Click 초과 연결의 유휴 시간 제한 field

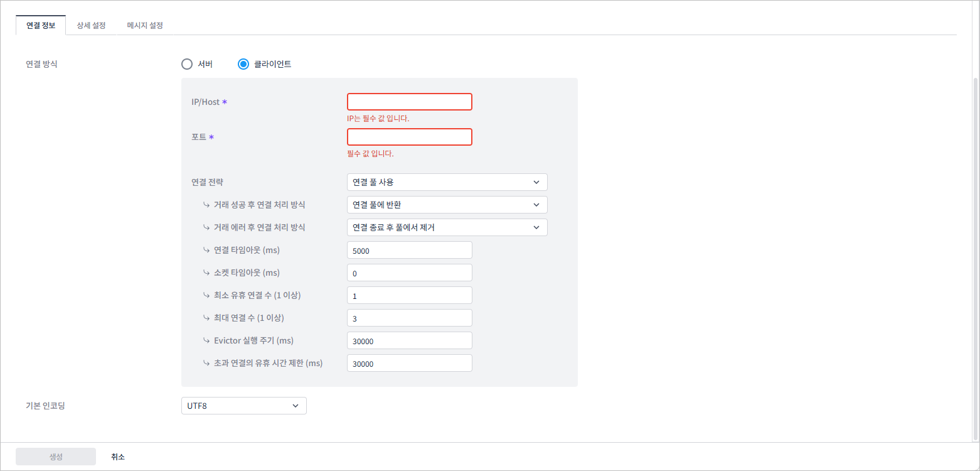click(x=410, y=363)
